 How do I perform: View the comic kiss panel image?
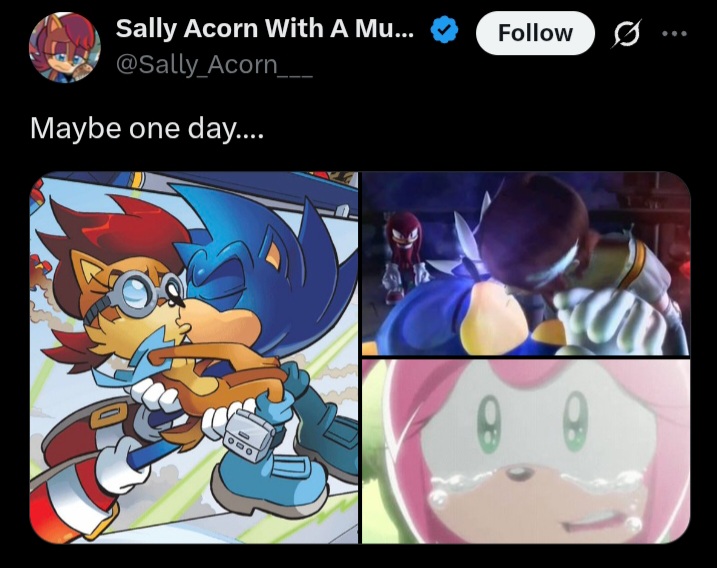[x=194, y=358]
